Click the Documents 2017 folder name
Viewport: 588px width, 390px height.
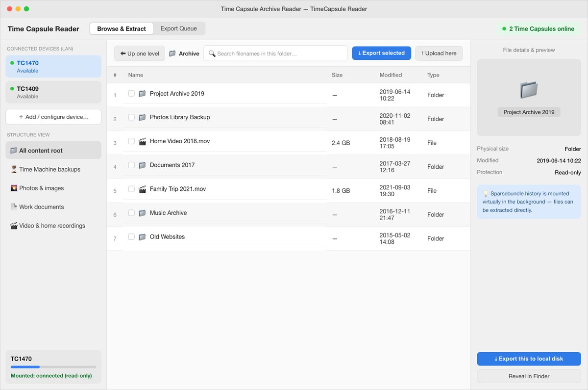pos(172,165)
